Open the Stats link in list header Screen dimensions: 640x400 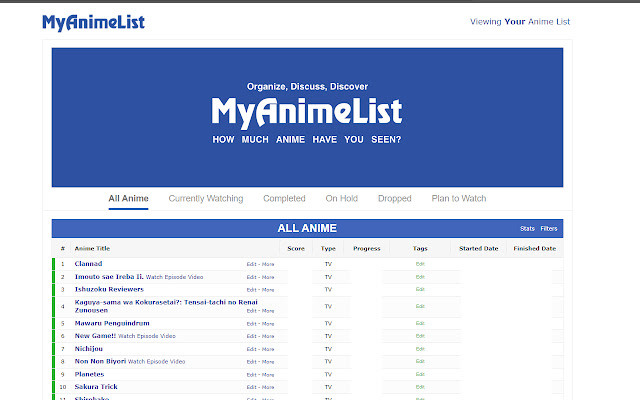pyautogui.click(x=527, y=229)
